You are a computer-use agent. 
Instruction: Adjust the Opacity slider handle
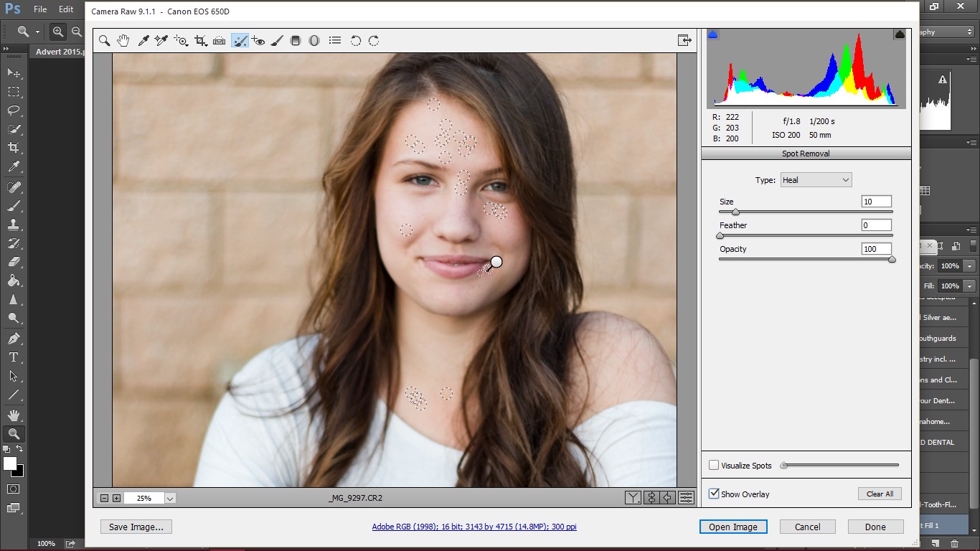coord(892,260)
